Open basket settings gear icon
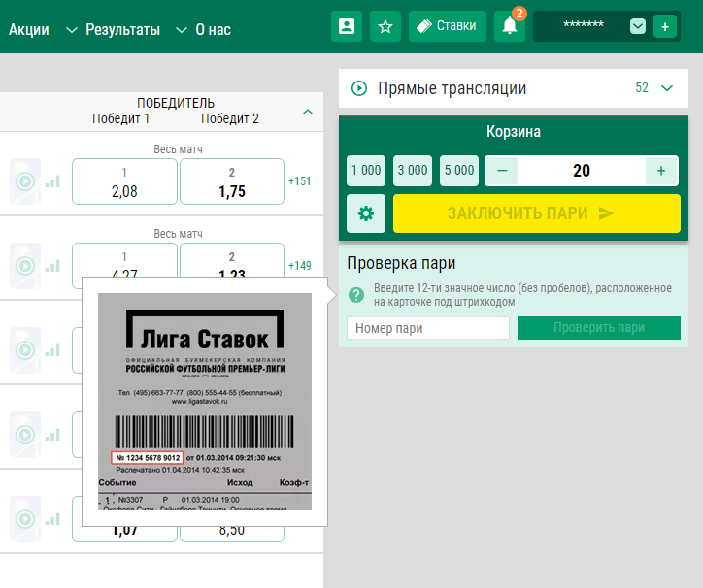This screenshot has height=588, width=703. (x=366, y=213)
